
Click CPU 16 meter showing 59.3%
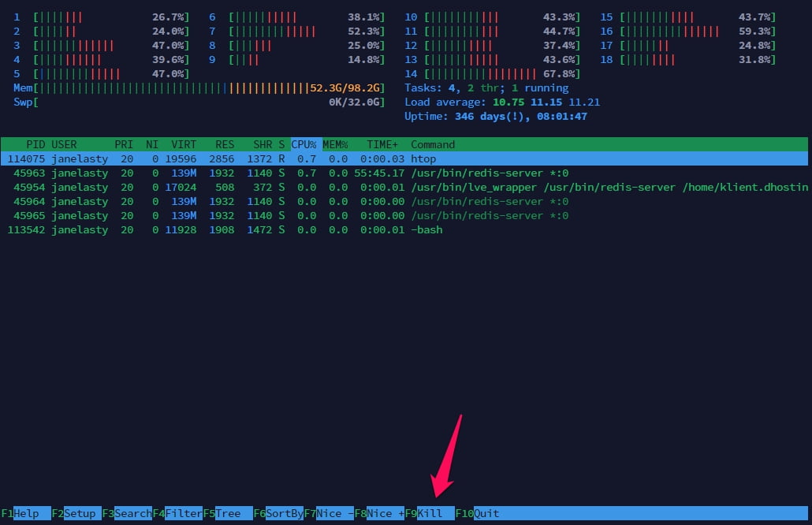pyautogui.click(x=688, y=31)
